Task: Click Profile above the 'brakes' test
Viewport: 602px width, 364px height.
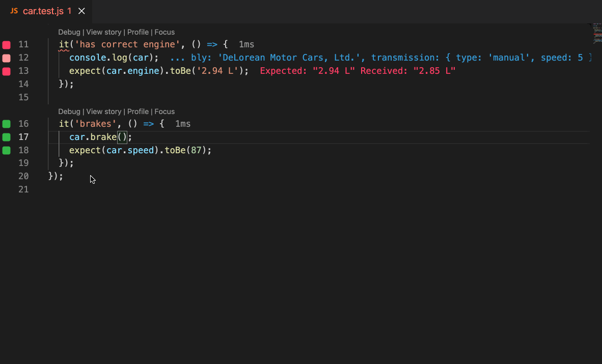Action: coord(138,111)
